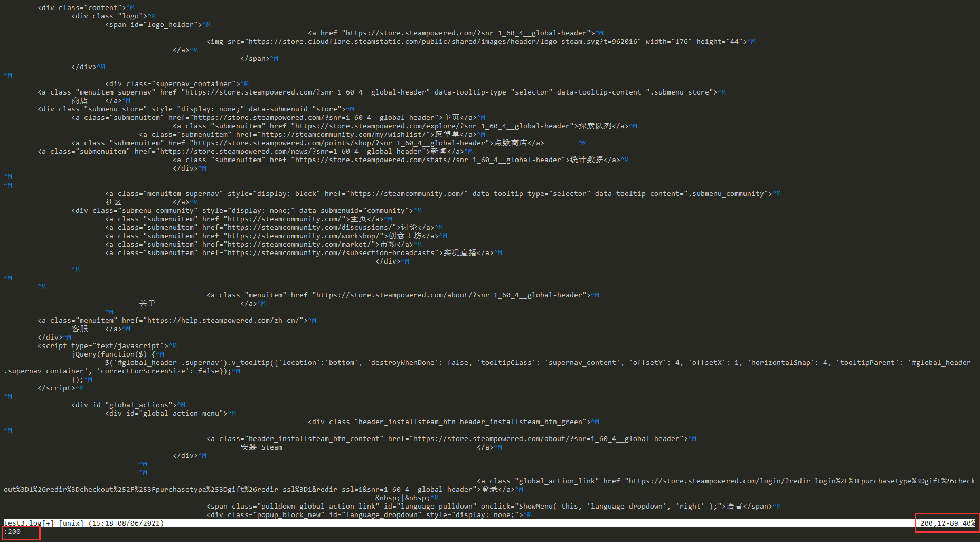Image resolution: width=980 pixels, height=543 pixels.
Task: Click the '200,12-89' cursor position indicator
Action: [x=939, y=523]
